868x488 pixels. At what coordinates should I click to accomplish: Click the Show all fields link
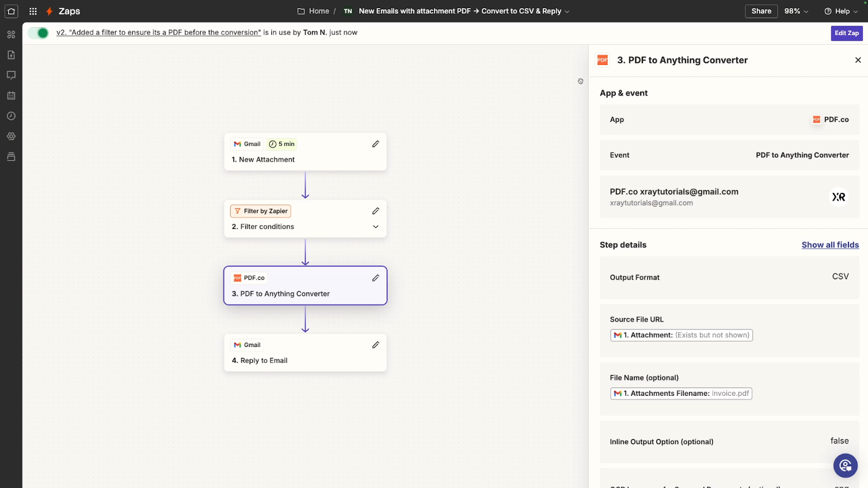830,245
